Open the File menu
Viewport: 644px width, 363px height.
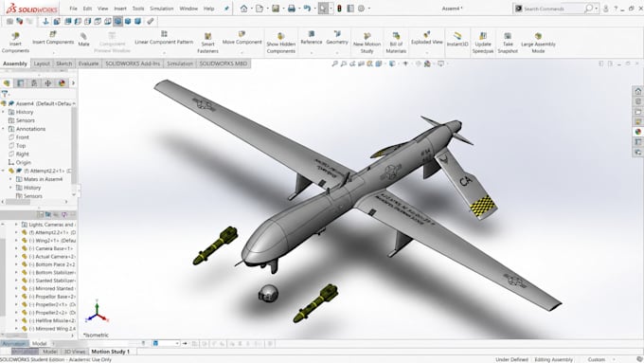pos(73,9)
